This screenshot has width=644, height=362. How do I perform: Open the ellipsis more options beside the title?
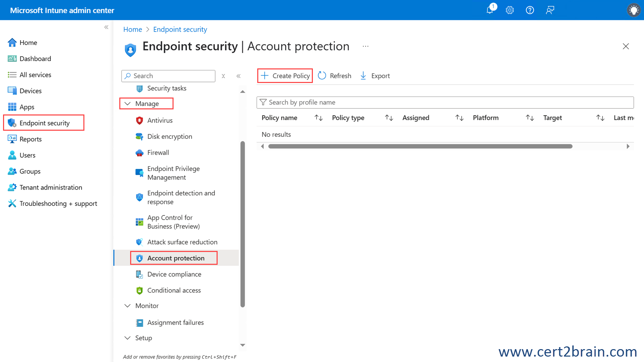coord(365,46)
